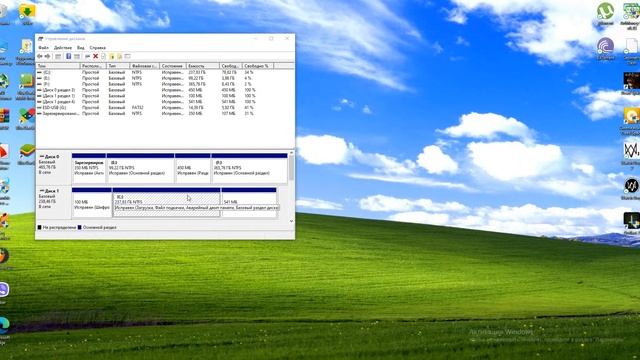Sort by the Тип column header
Screen dimensions: 640x360
click(118, 66)
